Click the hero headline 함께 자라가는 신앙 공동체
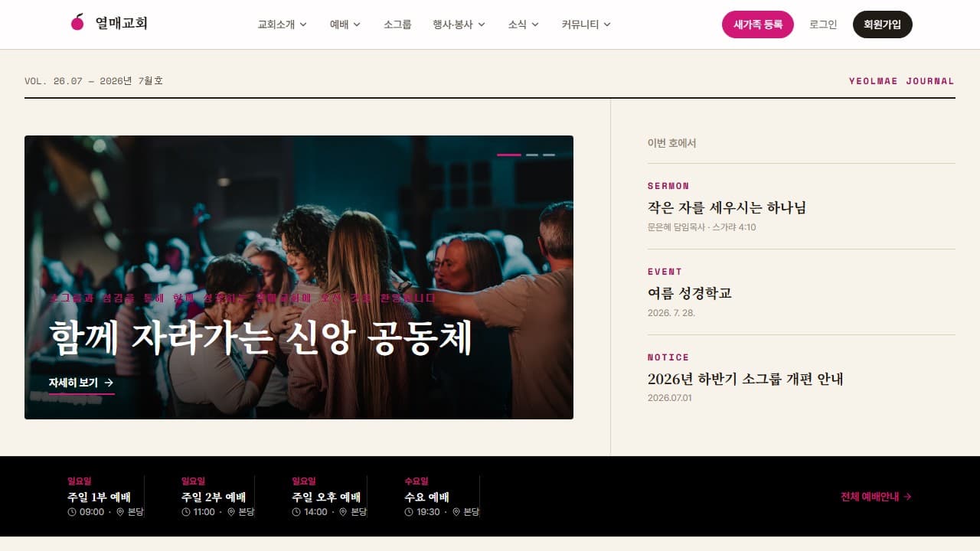 (x=261, y=338)
